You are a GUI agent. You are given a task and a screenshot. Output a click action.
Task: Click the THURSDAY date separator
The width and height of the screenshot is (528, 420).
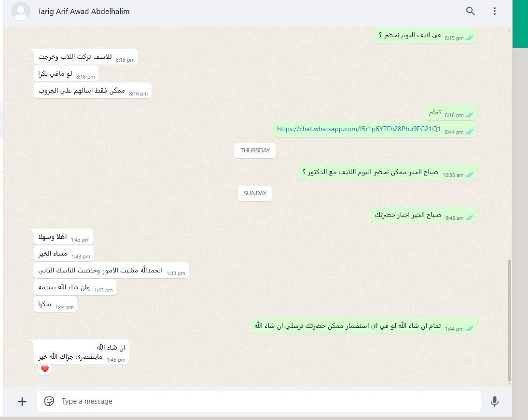point(255,150)
